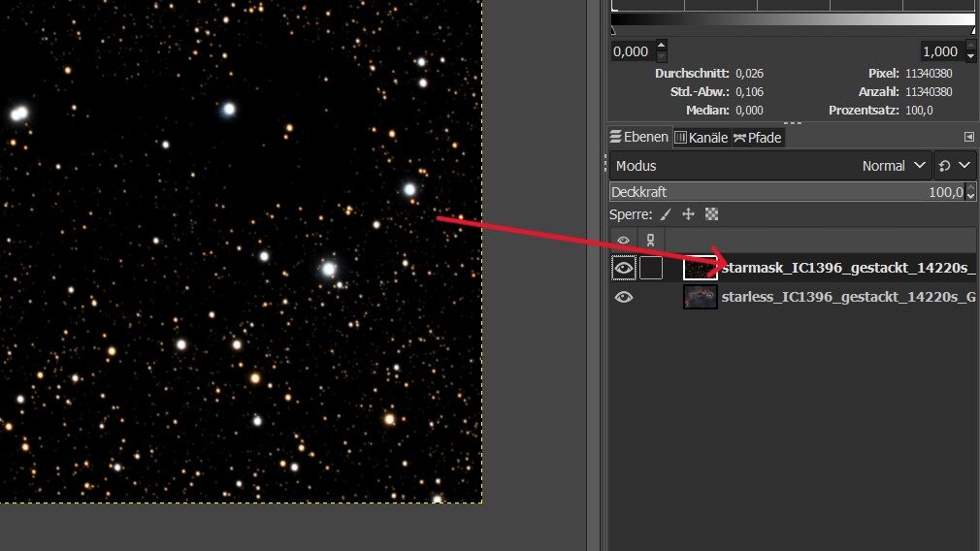The width and height of the screenshot is (980, 551).
Task: Click the Median value 0,000
Action: [749, 111]
